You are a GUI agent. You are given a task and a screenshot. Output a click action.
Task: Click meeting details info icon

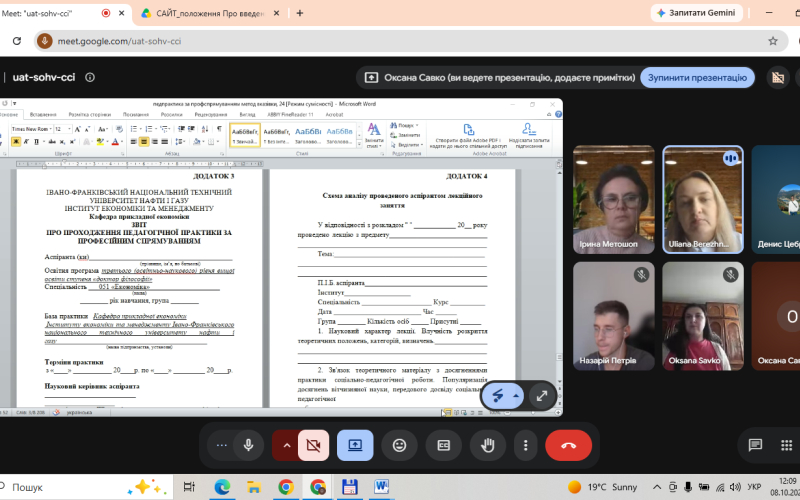pyautogui.click(x=90, y=78)
